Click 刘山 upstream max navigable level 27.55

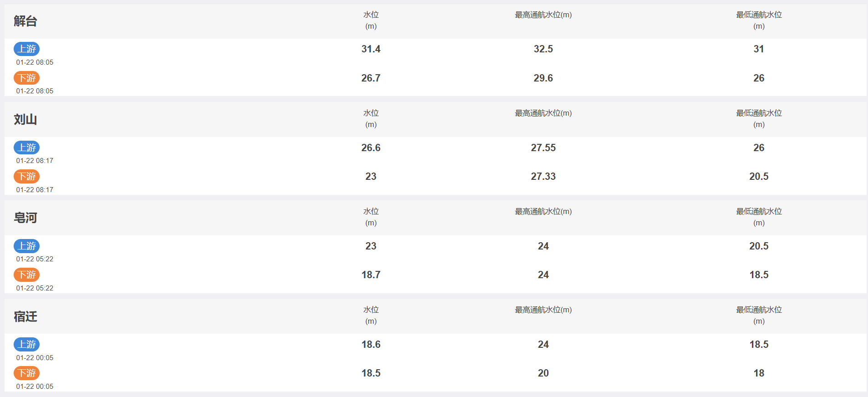click(543, 148)
